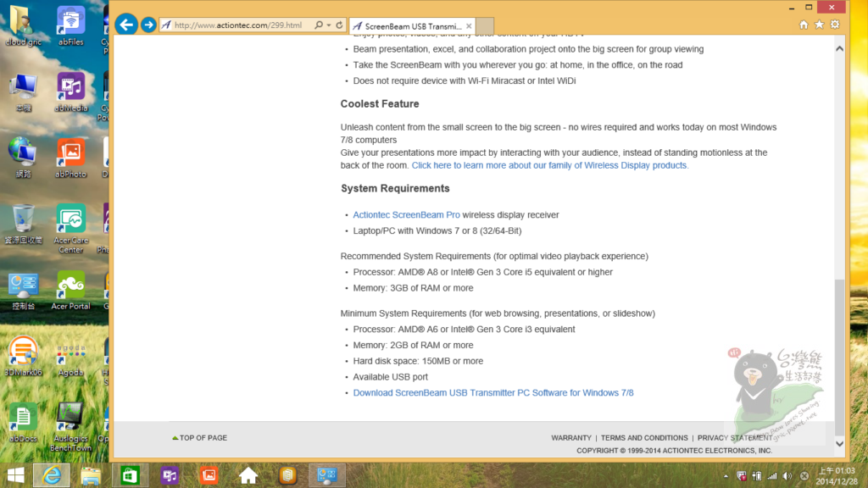Image resolution: width=868 pixels, height=488 pixels.
Task: Click "Hard disk space: 150MB or more" text
Action: [418, 361]
